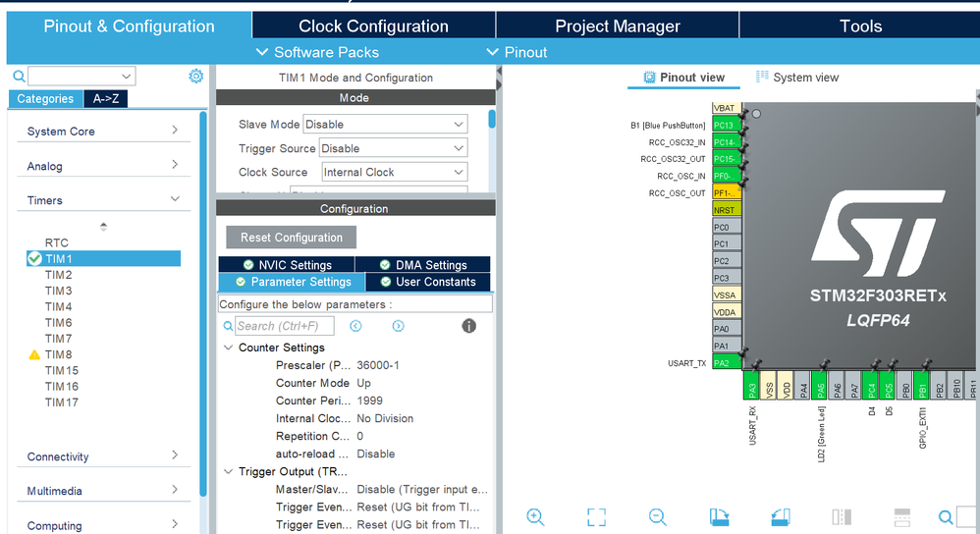Click the NRST pin on chip
Viewport: 980px width, 534px height.
pyautogui.click(x=727, y=210)
